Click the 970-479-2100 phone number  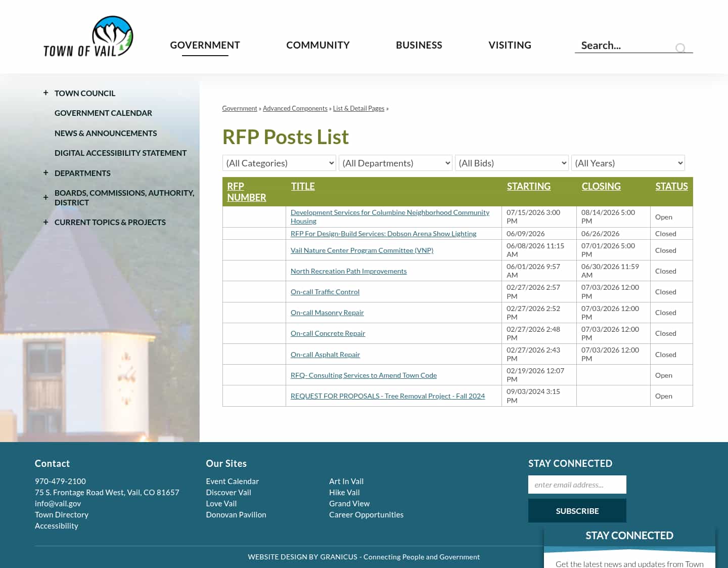(60, 481)
